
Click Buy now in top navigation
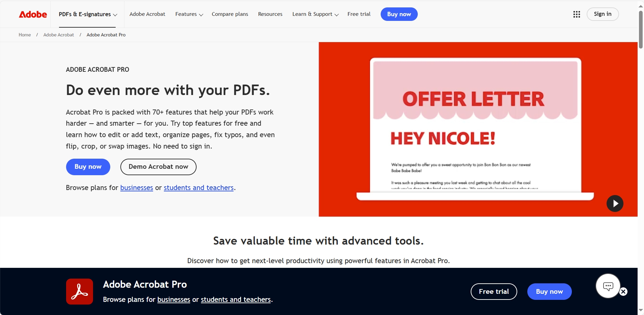399,14
